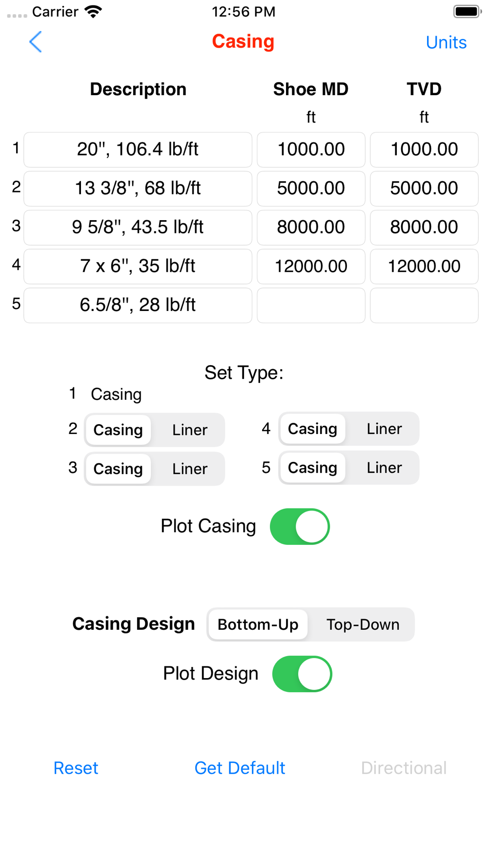Screen dimensions: 488x868
Task: Select Casing for row 5
Action: coord(313,468)
